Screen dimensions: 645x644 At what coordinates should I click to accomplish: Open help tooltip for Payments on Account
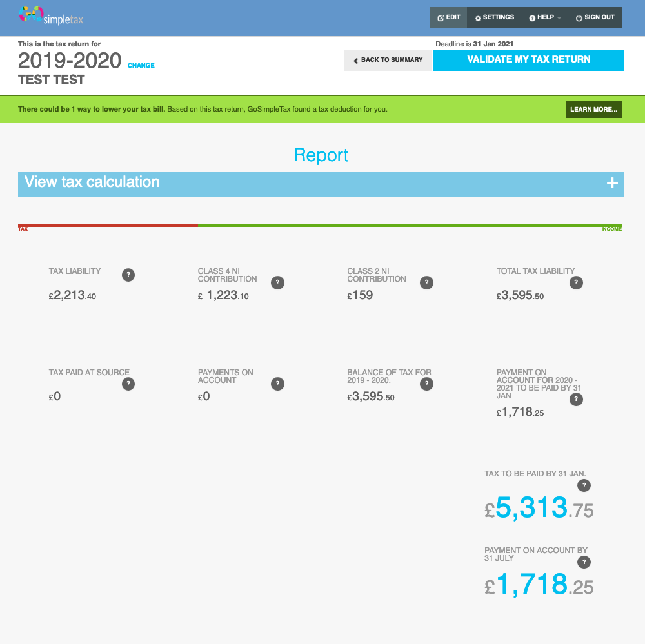click(277, 384)
